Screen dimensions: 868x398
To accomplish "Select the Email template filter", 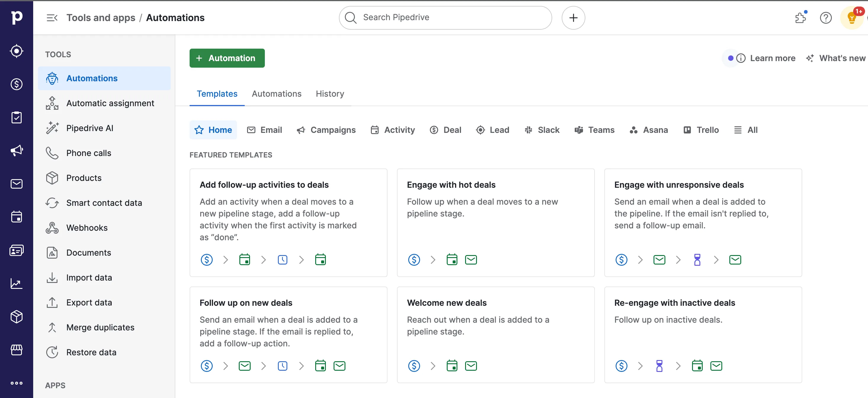I will 265,130.
